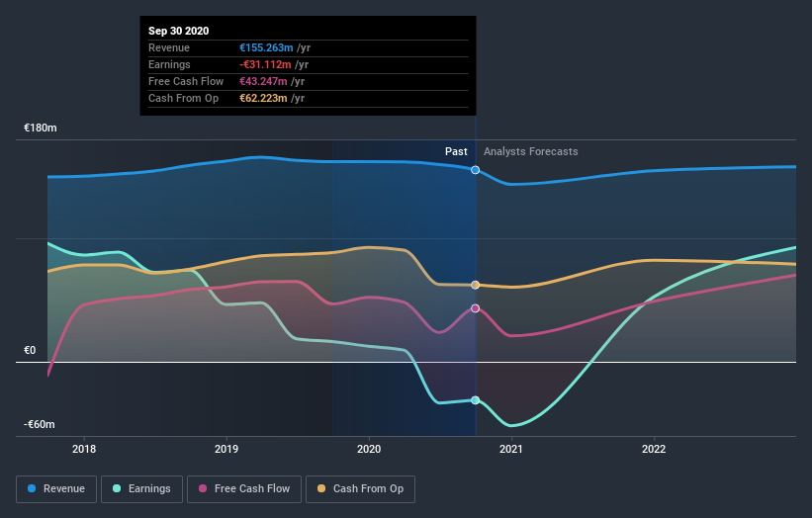
Task: Toggle the Earnings legend button
Action: (141, 489)
